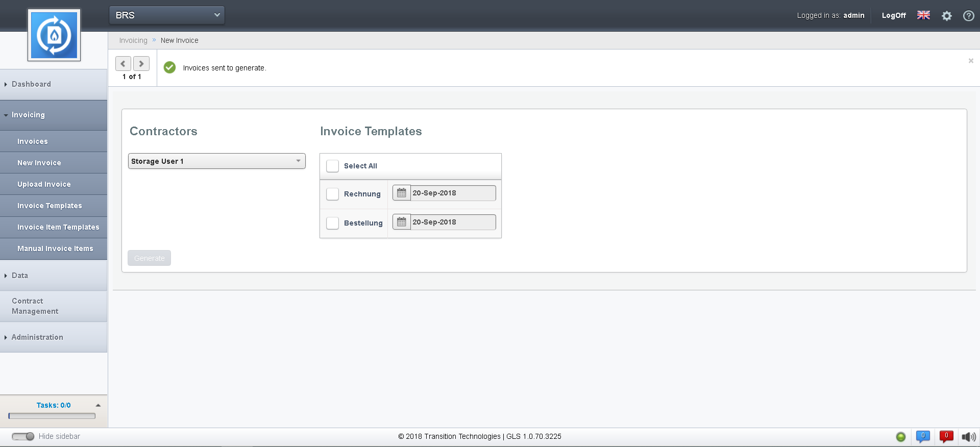Open the Storage User 1 contractor dropdown
Image resolution: width=980 pixels, height=447 pixels.
(x=216, y=161)
